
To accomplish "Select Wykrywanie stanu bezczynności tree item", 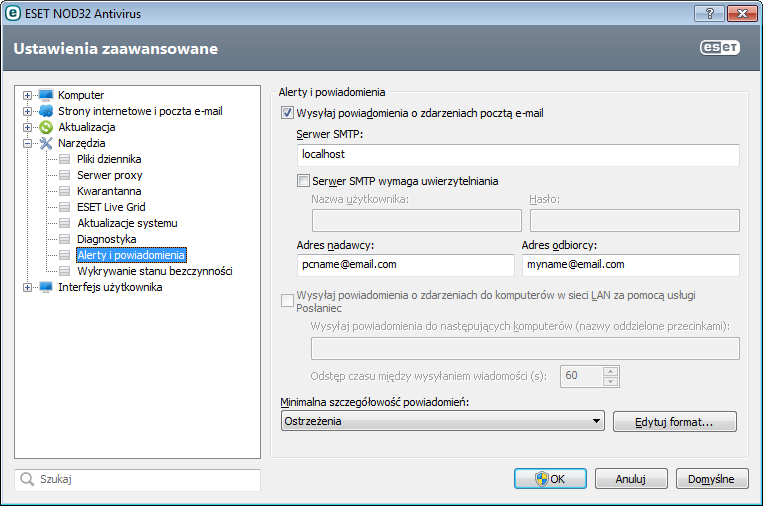I will click(155, 271).
